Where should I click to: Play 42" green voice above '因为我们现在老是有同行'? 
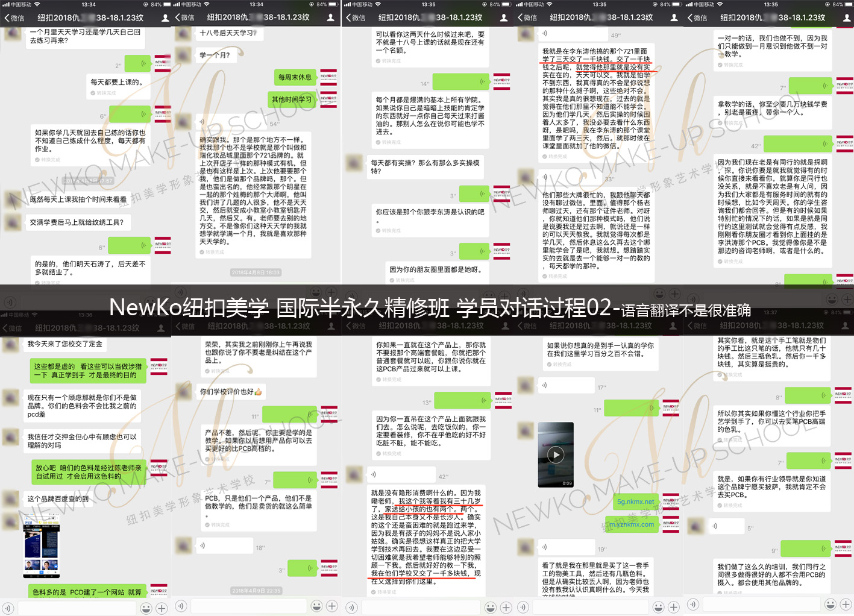tap(798, 144)
